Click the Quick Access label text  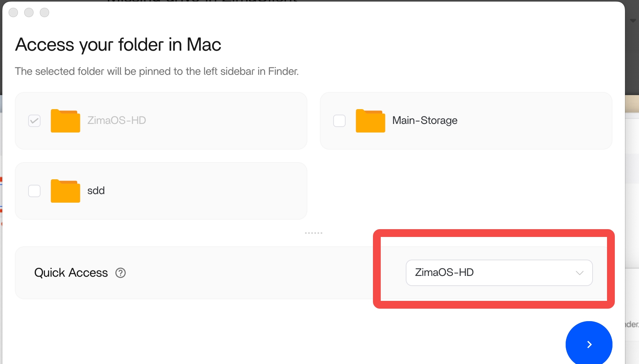pos(71,273)
